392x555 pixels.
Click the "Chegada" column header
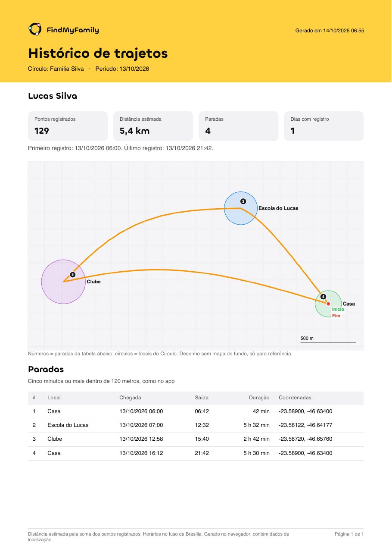click(130, 398)
